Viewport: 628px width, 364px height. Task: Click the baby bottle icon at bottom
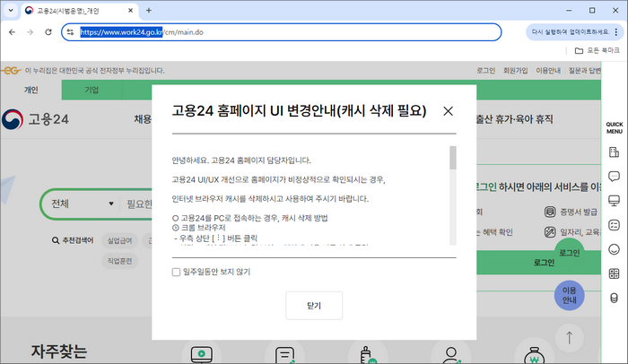click(x=368, y=355)
